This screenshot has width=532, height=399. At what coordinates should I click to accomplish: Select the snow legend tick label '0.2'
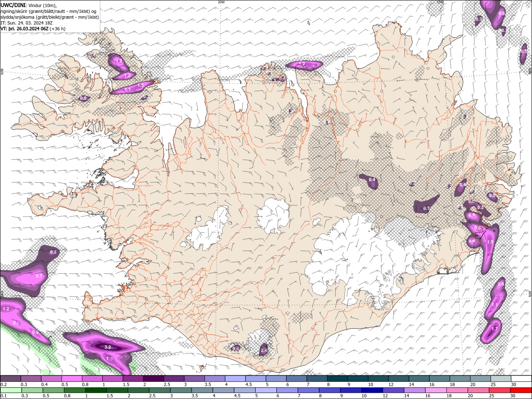pos(3,384)
